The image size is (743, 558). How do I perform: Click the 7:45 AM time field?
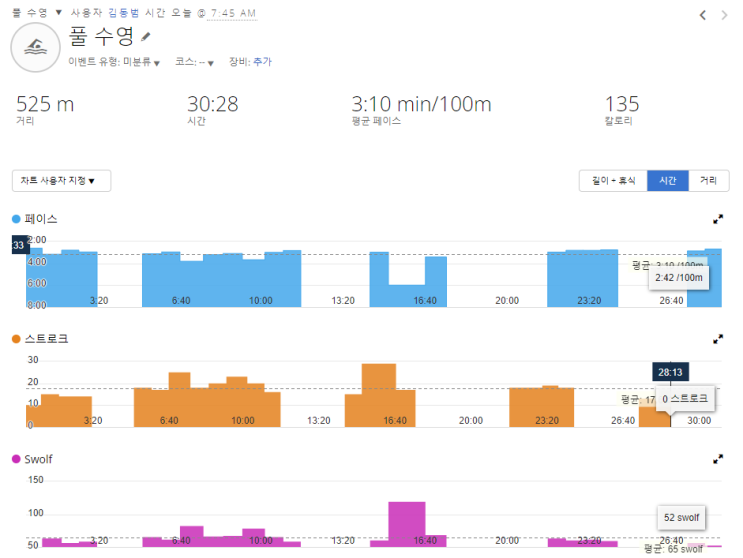pos(233,13)
